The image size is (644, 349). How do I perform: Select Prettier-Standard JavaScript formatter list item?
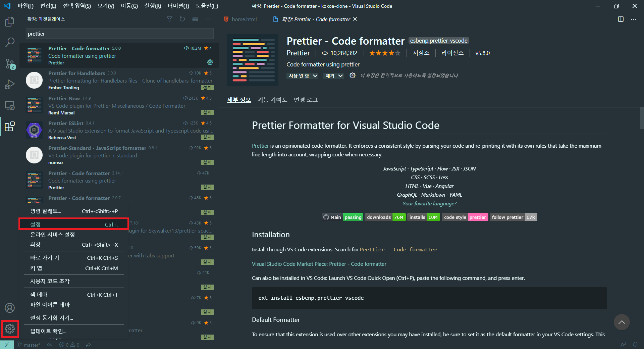point(119,155)
